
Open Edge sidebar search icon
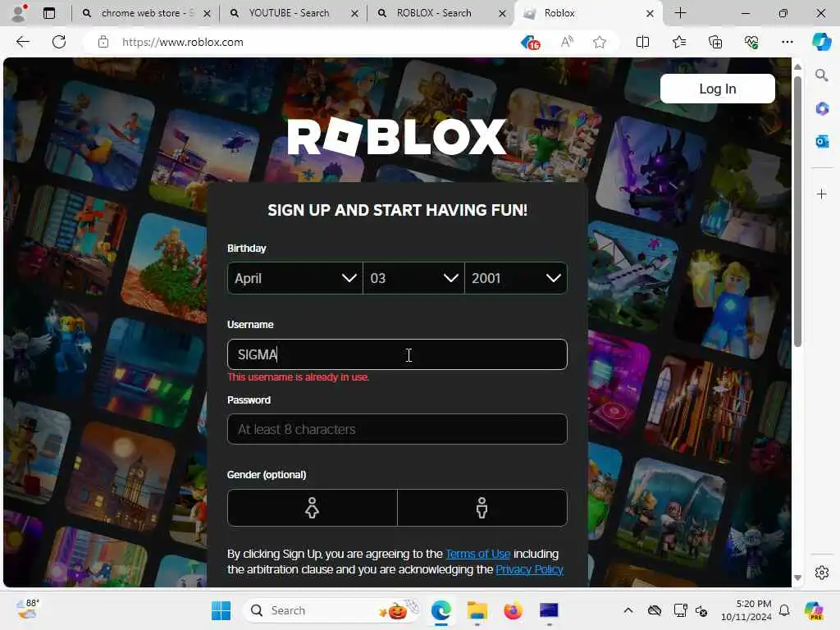tap(822, 75)
